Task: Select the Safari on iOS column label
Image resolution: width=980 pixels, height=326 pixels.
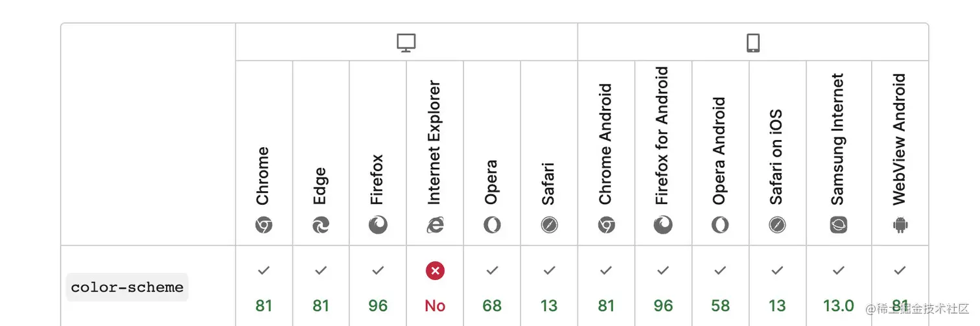Action: pos(776,157)
